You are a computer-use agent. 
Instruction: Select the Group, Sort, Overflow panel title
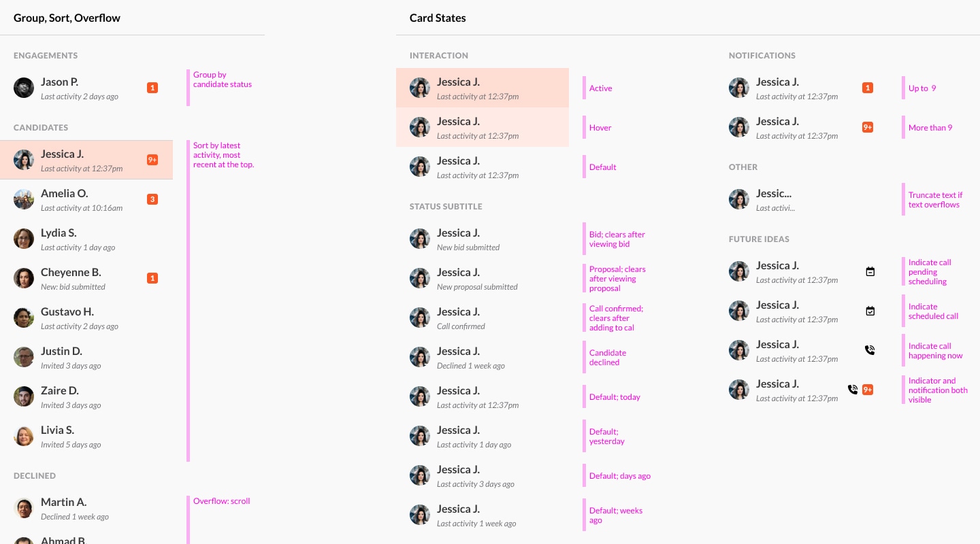click(67, 18)
